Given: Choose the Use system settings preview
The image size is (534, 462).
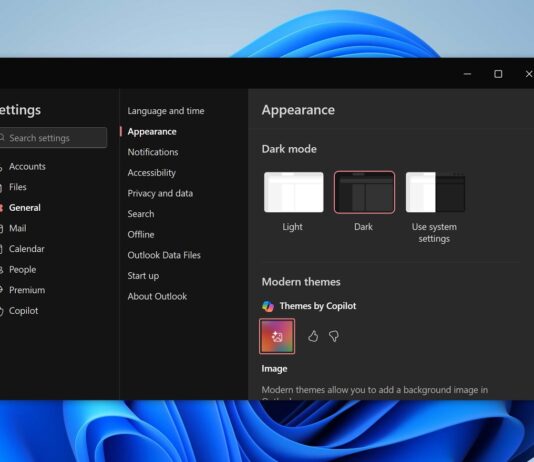Looking at the screenshot, I should [435, 192].
